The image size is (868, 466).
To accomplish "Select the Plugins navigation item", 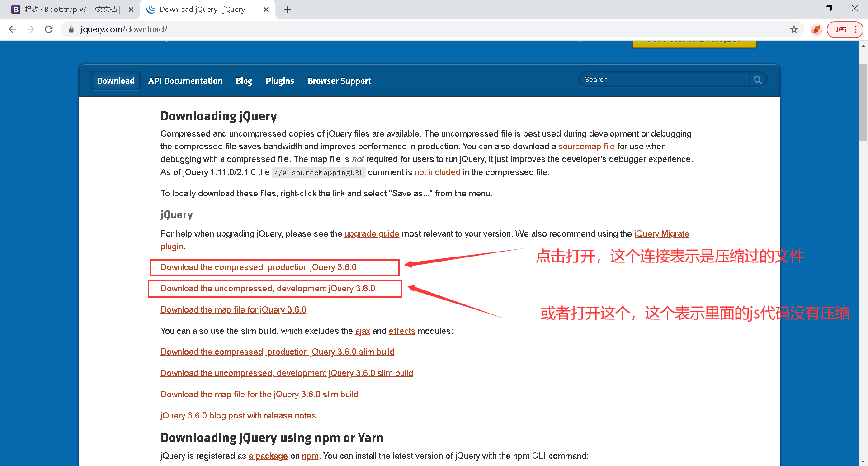I will tap(280, 81).
